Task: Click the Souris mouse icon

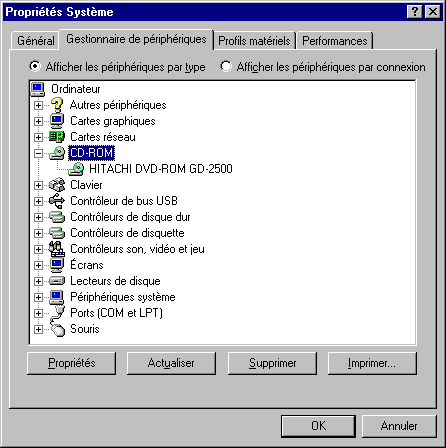Action: click(57, 329)
